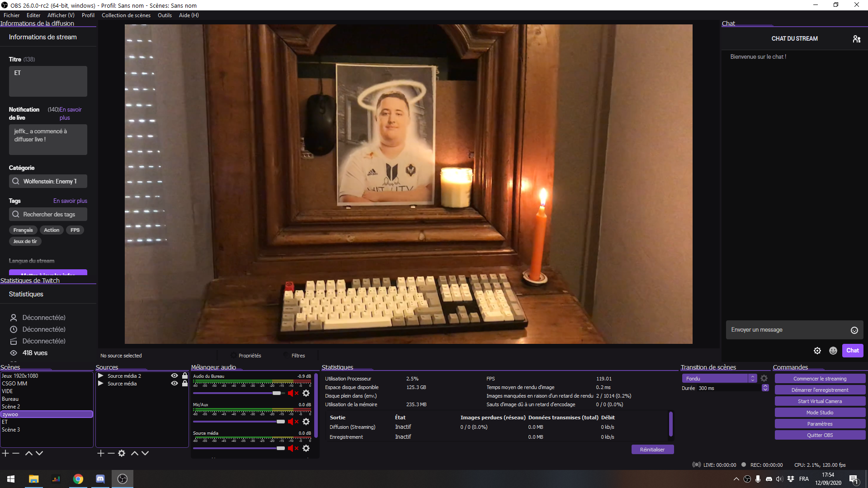Add a new scene with plus icon
Screen dimensions: 868x488
click(5, 453)
